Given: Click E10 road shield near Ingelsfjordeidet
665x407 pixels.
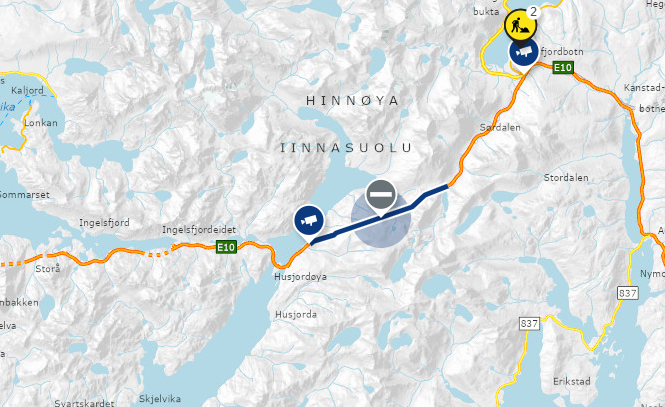Looking at the screenshot, I should click(x=226, y=247).
